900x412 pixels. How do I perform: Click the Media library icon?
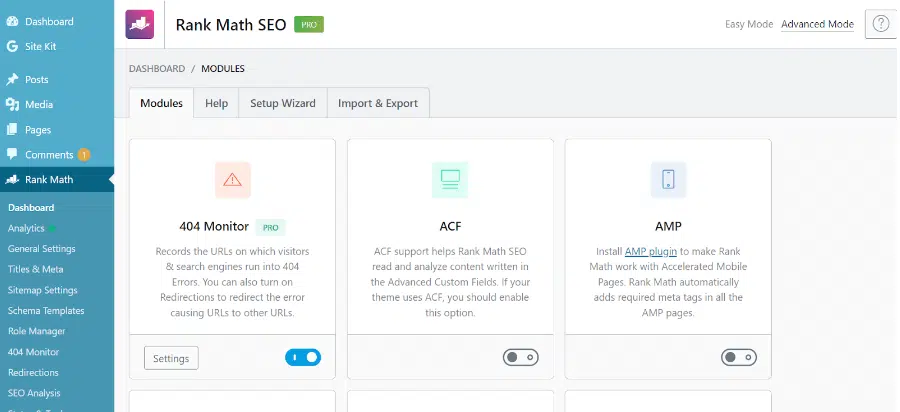click(12, 104)
